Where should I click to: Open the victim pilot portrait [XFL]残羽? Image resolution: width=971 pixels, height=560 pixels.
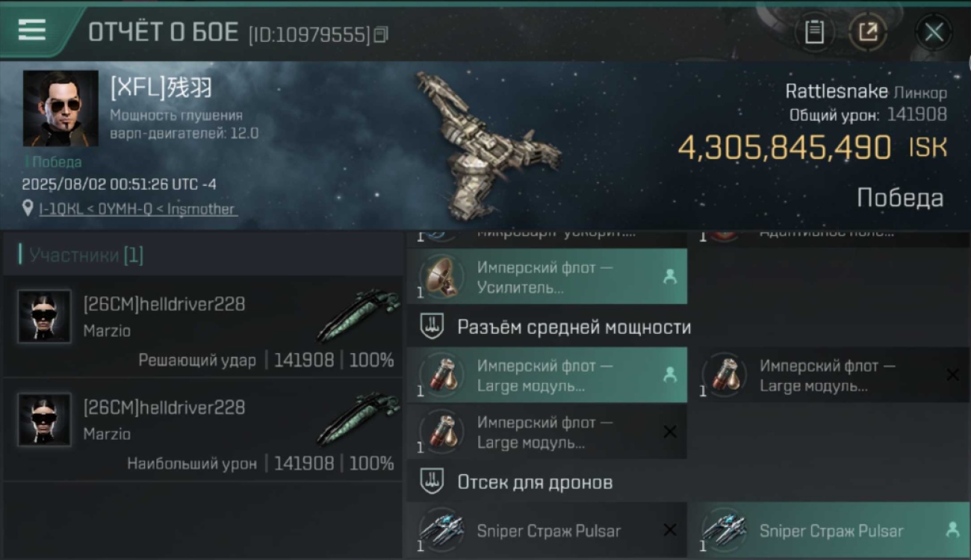[61, 108]
